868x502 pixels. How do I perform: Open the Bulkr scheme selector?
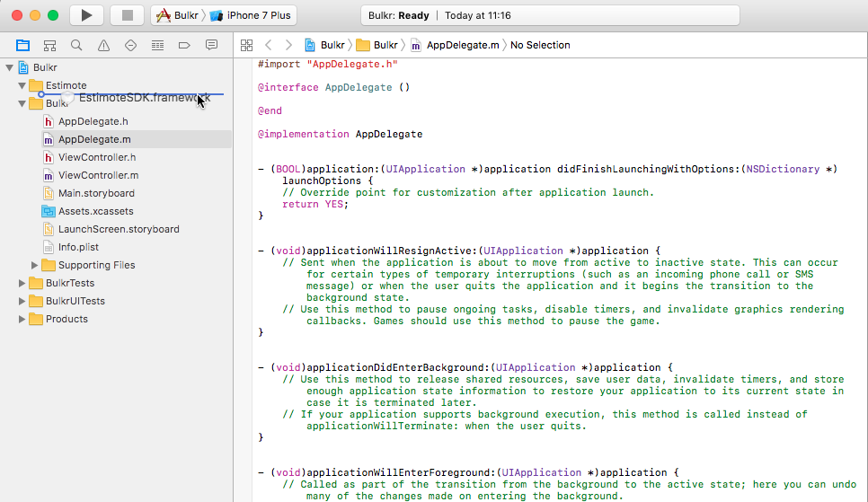point(177,15)
